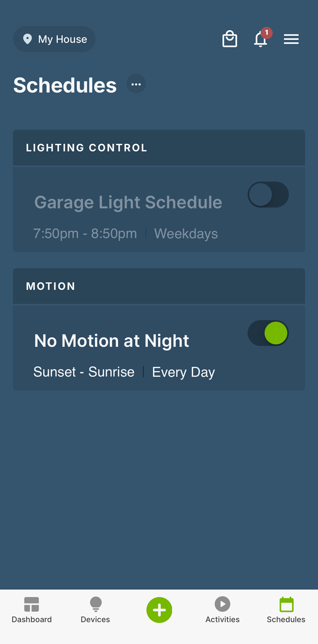
Task: Collapse the Lighting Control section header
Action: [x=159, y=148]
